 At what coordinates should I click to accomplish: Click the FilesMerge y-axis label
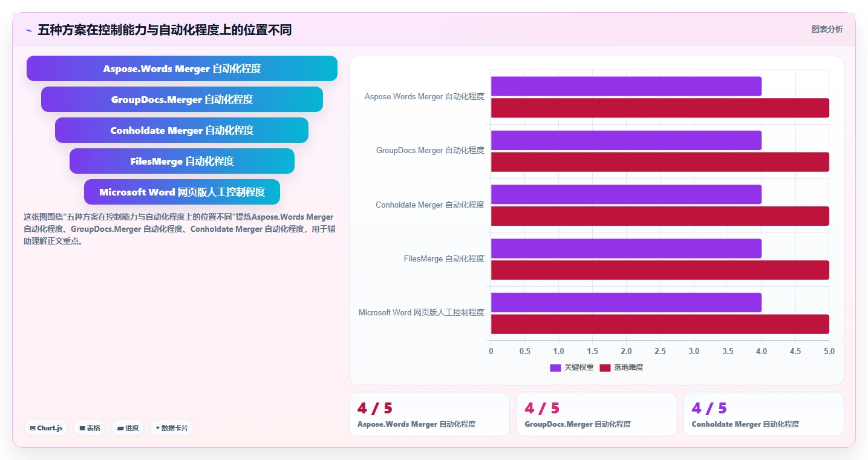(444, 258)
